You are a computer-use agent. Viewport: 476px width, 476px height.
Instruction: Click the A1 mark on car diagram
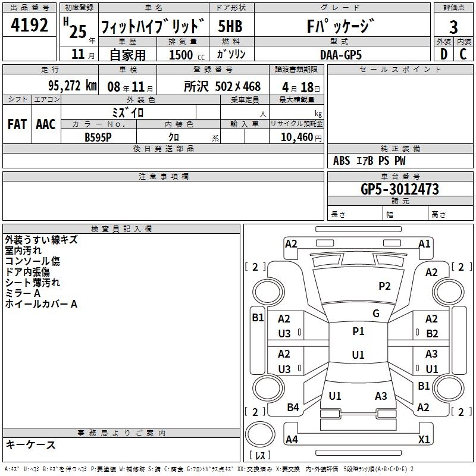424,243
